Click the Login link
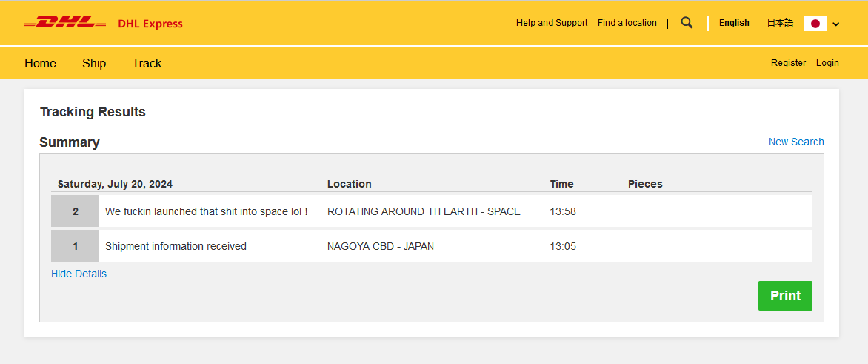 click(x=827, y=63)
